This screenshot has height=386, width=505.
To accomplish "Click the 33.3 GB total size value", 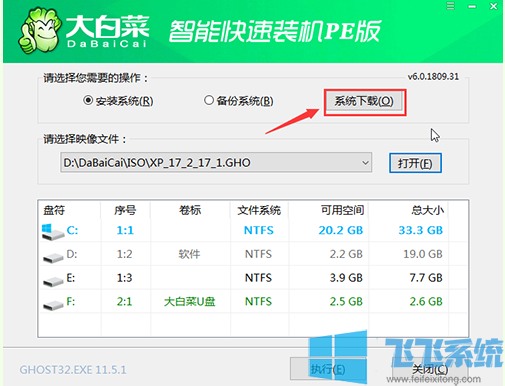I will 421,230.
